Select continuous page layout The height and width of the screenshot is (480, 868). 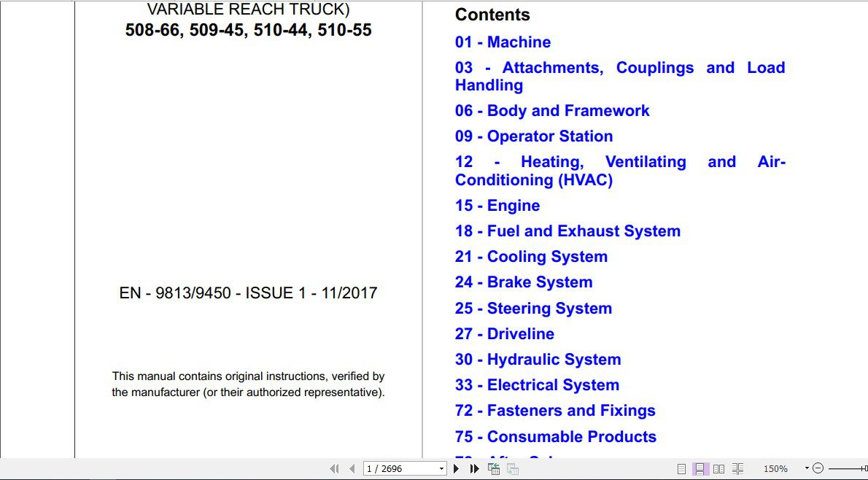[x=700, y=469]
